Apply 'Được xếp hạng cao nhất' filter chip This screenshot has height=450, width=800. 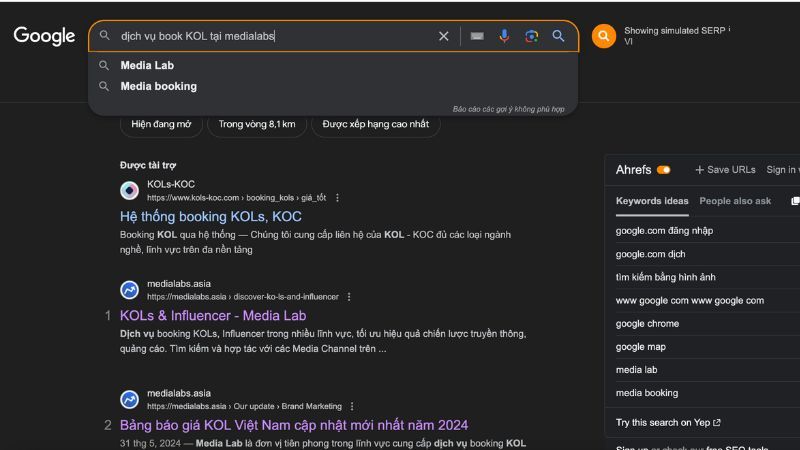pyautogui.click(x=376, y=124)
